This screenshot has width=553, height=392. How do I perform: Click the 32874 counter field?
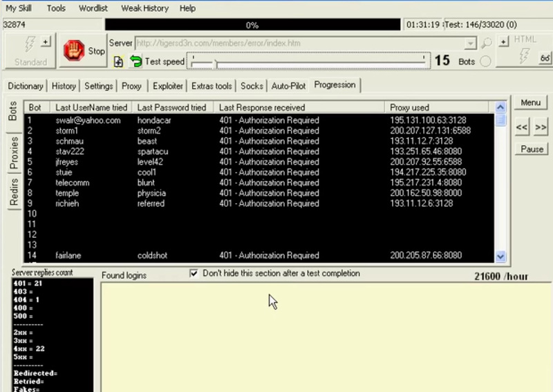coord(53,25)
